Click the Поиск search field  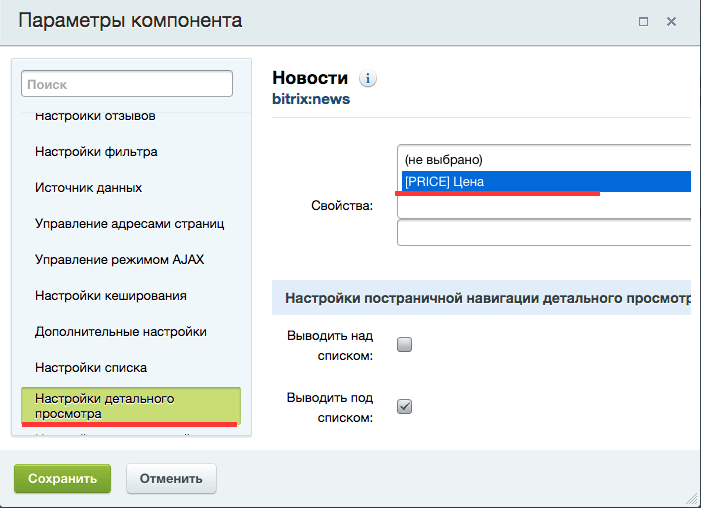127,85
